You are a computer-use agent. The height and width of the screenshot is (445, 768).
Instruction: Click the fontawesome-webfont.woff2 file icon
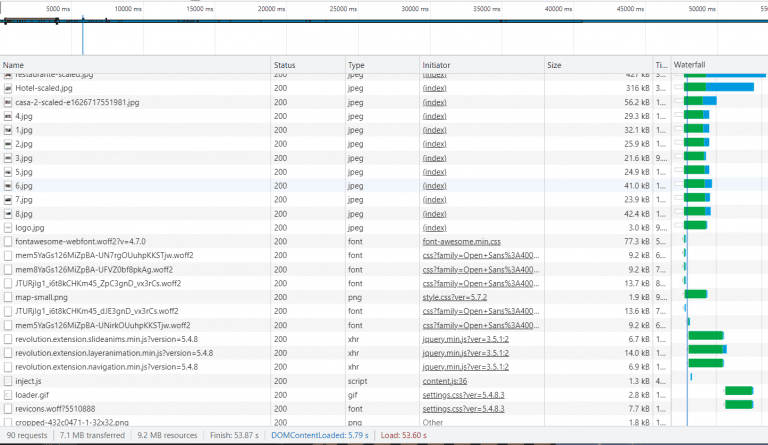click(8, 242)
